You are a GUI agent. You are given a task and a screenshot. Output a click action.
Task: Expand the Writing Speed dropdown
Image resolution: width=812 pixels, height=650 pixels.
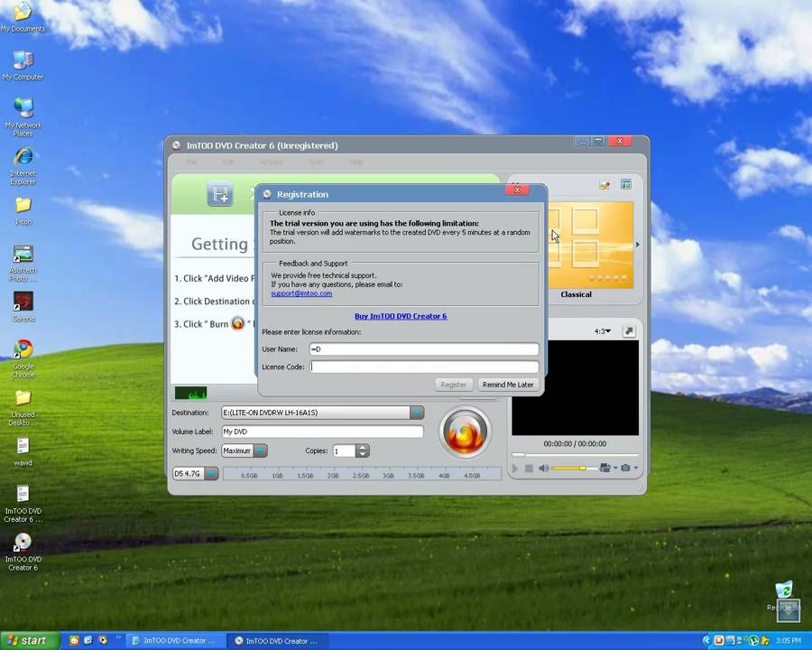(x=261, y=451)
